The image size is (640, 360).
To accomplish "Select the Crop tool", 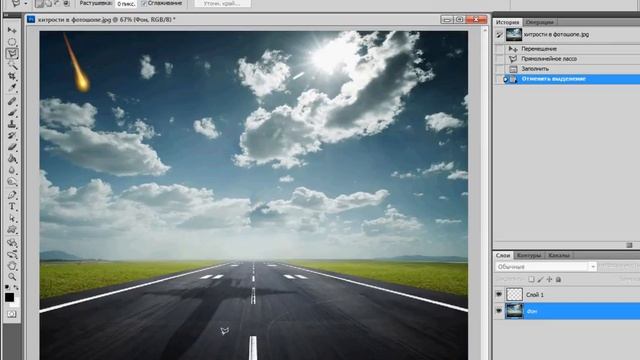I will pyautogui.click(x=12, y=76).
